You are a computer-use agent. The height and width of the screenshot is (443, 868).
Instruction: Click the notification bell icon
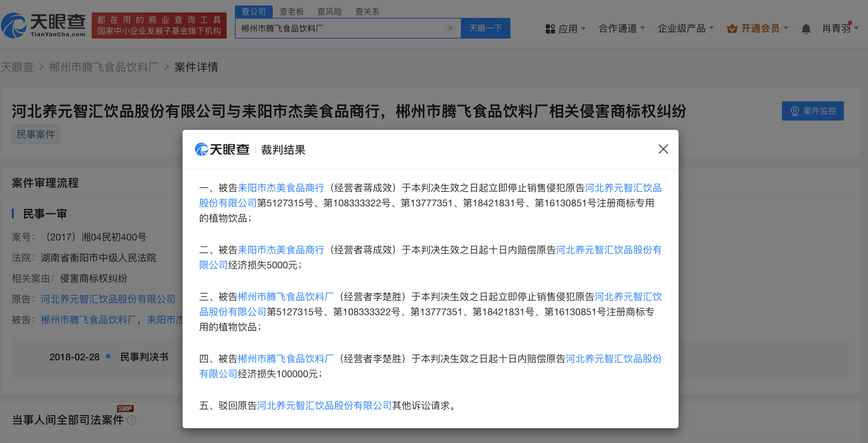pos(806,29)
